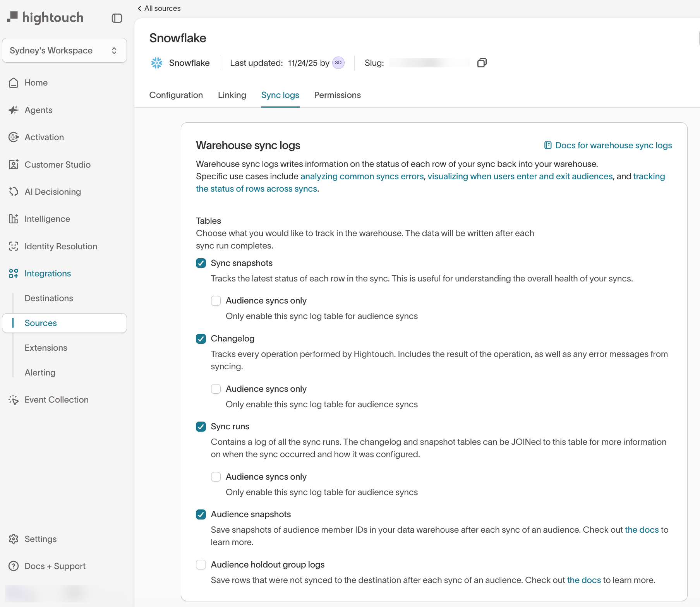The image size is (700, 607).
Task: Copy the slug with the copy icon
Action: (482, 63)
